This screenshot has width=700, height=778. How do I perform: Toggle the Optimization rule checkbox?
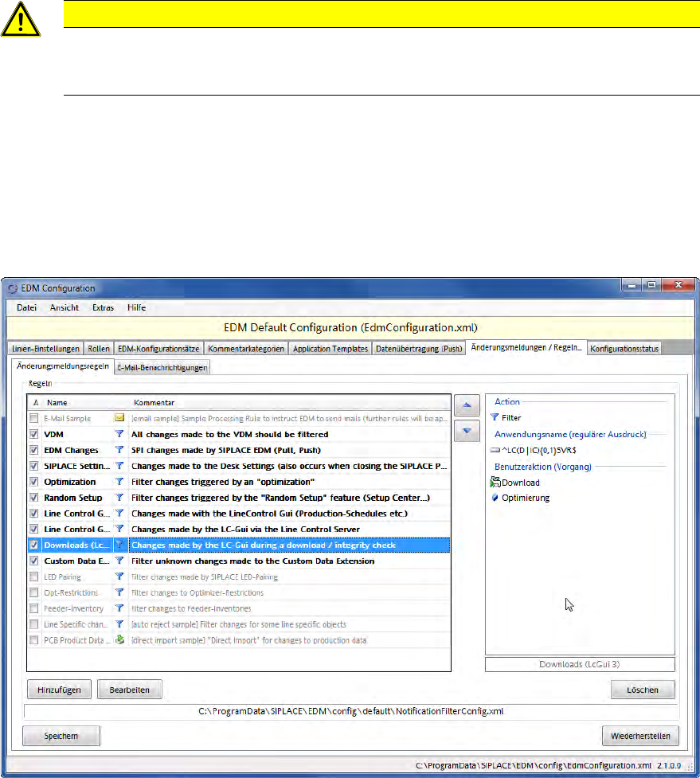[33, 482]
